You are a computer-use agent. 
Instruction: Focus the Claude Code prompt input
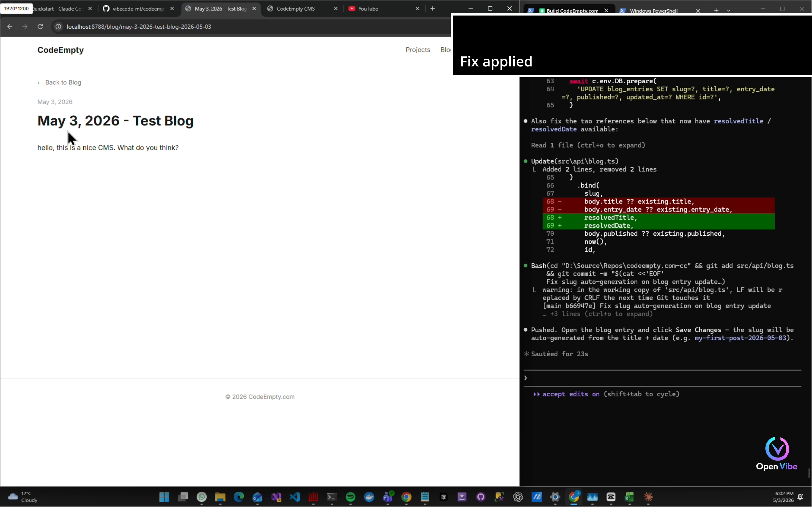[662, 378]
